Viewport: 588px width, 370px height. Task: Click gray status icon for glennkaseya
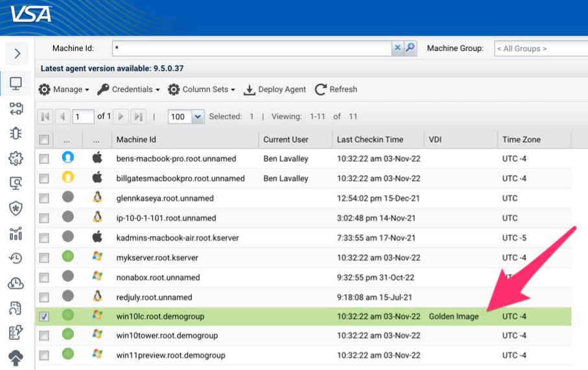(x=68, y=197)
